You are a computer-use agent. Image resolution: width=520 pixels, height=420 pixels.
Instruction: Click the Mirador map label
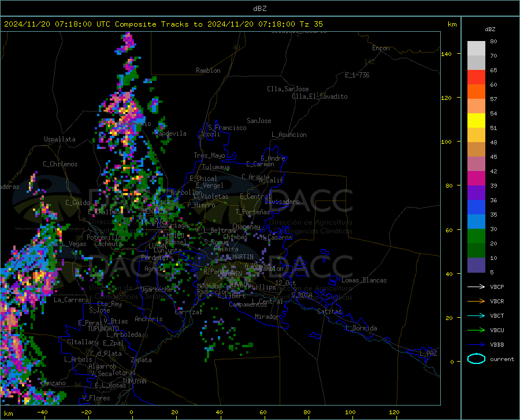pos(267,317)
